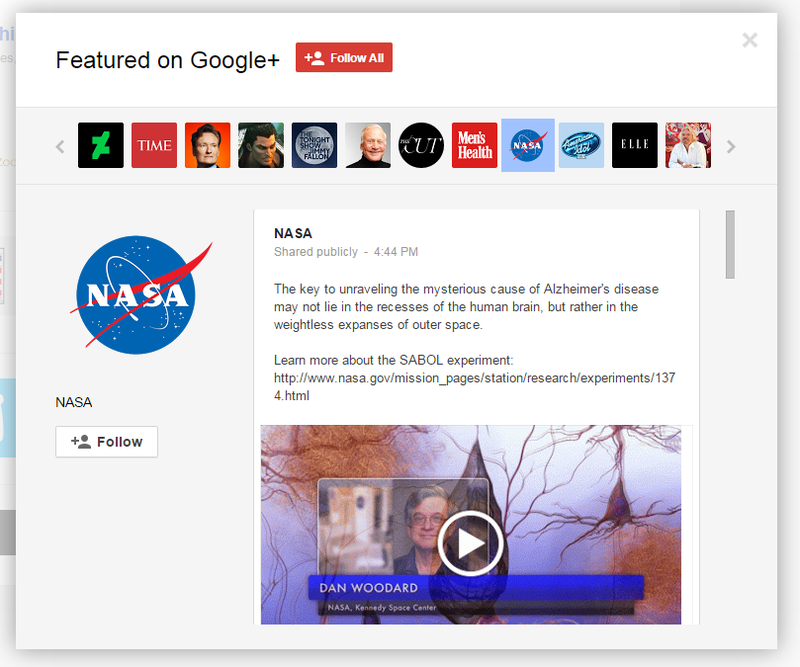Click NASA name under profile logo
This screenshot has width=800, height=667.
click(73, 402)
